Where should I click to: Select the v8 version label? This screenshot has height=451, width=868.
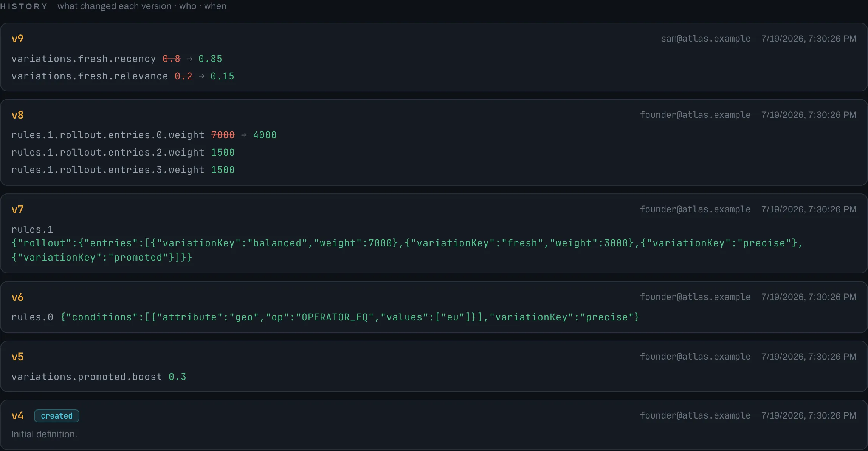[x=17, y=115]
